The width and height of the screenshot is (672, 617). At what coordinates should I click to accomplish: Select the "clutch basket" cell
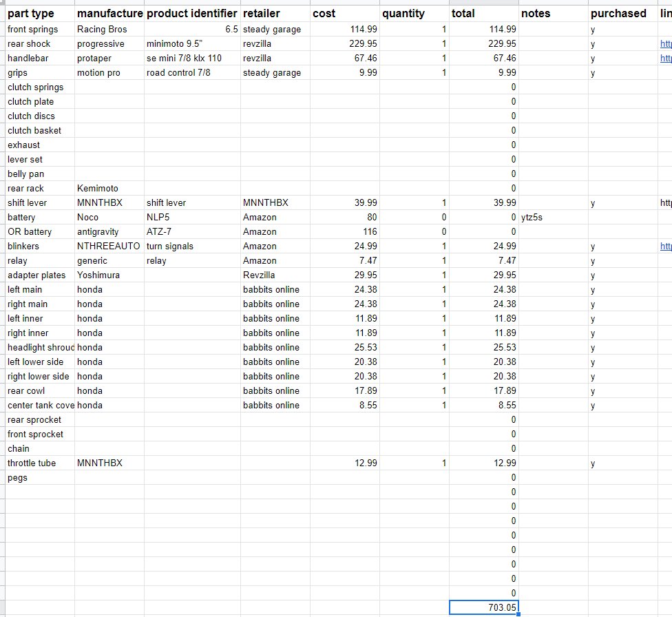pos(40,130)
